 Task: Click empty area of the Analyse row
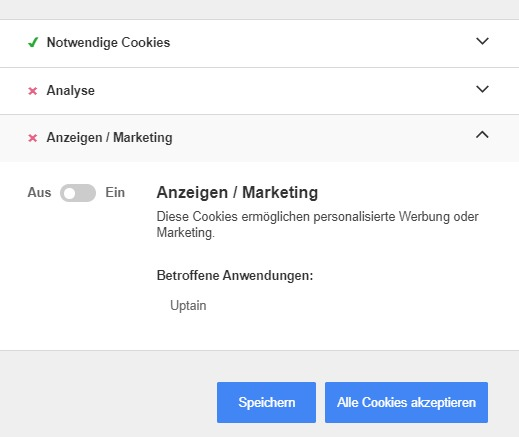(283, 91)
